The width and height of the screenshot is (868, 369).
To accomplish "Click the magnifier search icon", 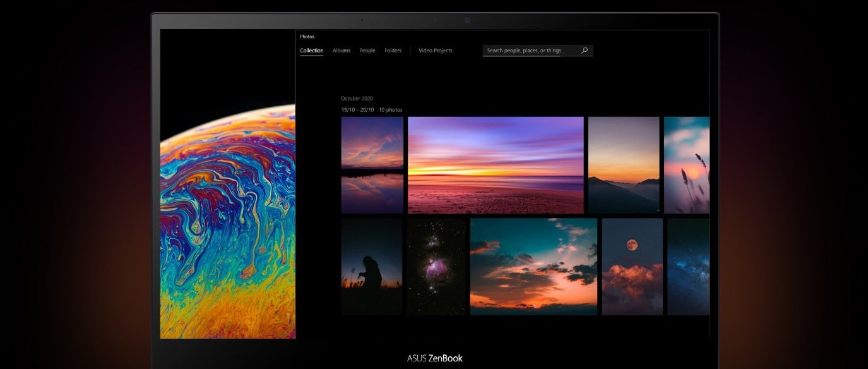I will point(585,51).
